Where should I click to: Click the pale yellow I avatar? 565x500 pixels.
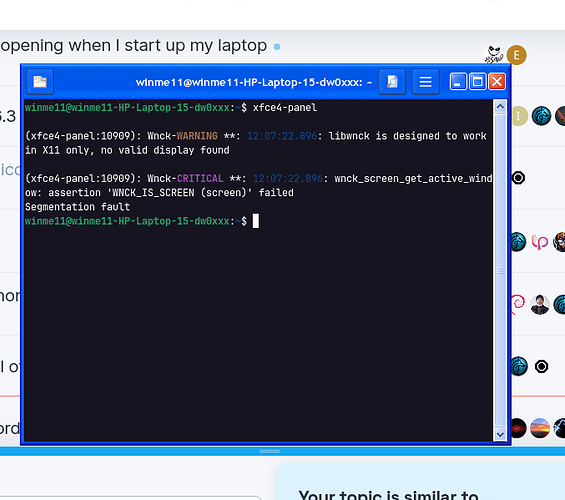pyautogui.click(x=518, y=116)
